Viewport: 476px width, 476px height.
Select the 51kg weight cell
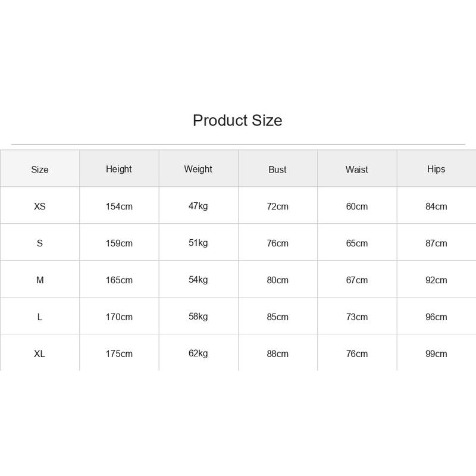pyautogui.click(x=198, y=243)
